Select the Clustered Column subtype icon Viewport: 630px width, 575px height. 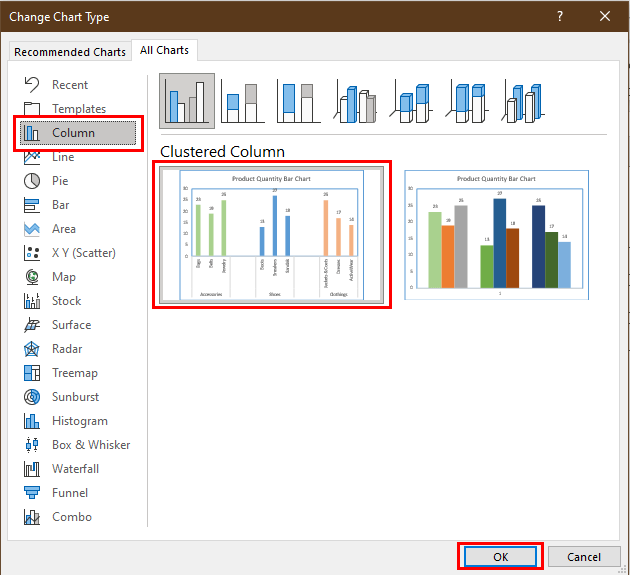pyautogui.click(x=187, y=101)
